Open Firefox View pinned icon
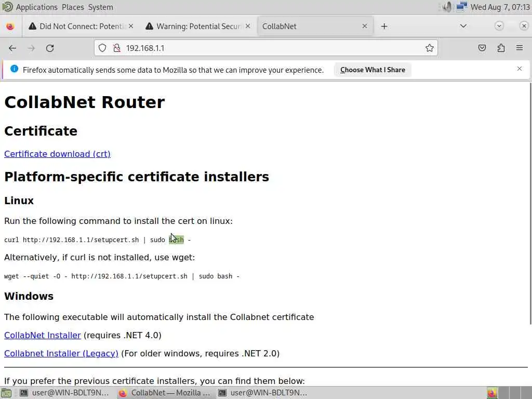The image size is (532, 399). pos(10,26)
